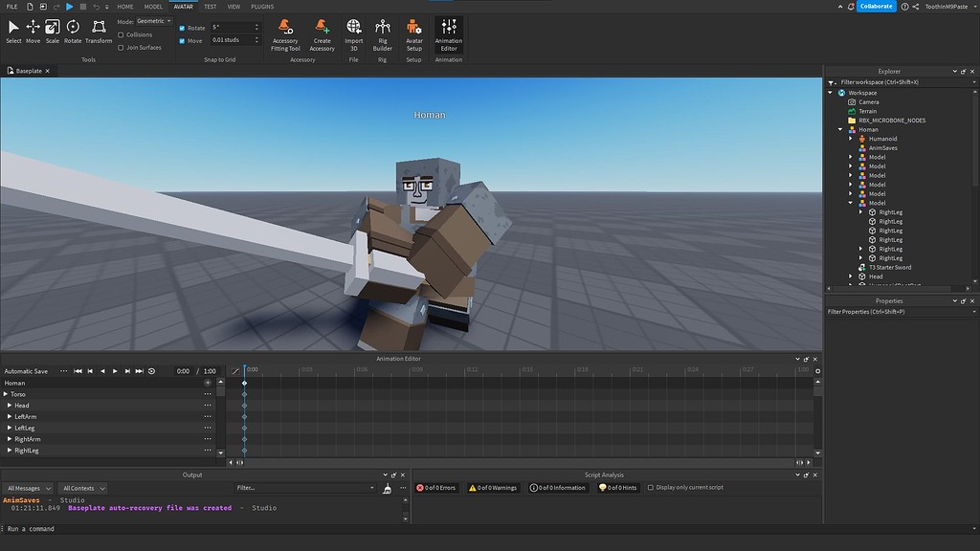The height and width of the screenshot is (551, 980).
Task: Open the Animation Editor tool
Action: (x=449, y=33)
